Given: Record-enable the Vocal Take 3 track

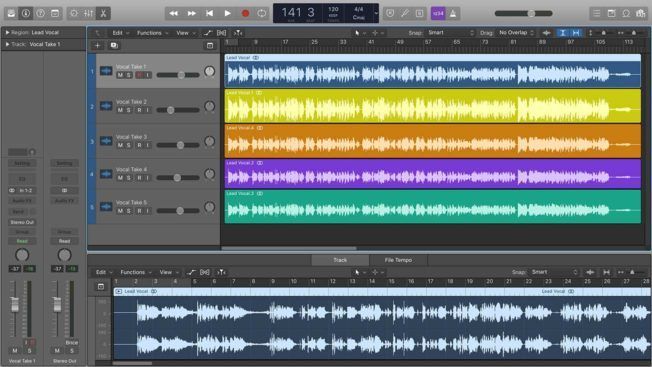Looking at the screenshot, I should pyautogui.click(x=139, y=145).
